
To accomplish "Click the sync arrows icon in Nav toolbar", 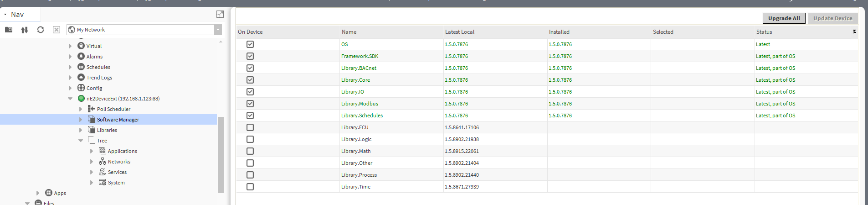I will coord(25,30).
